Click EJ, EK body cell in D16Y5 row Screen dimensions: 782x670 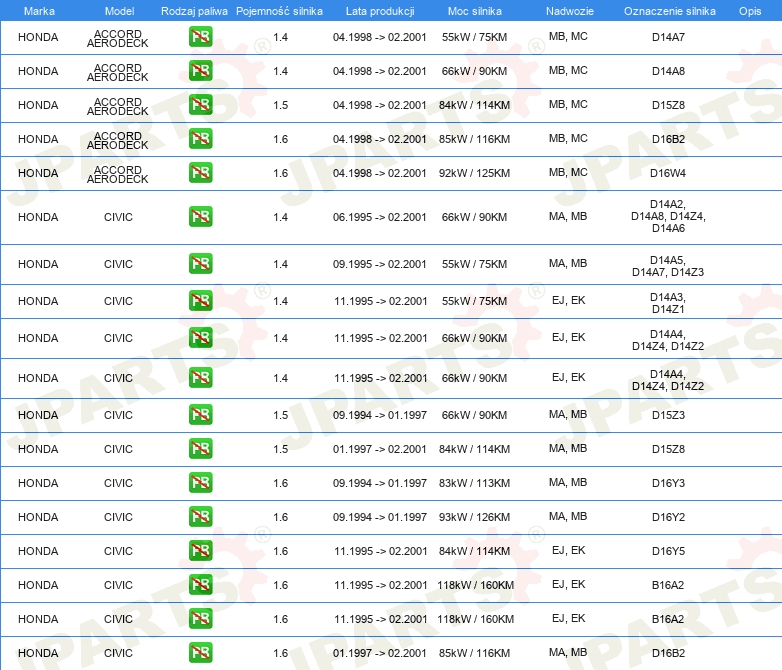click(569, 550)
